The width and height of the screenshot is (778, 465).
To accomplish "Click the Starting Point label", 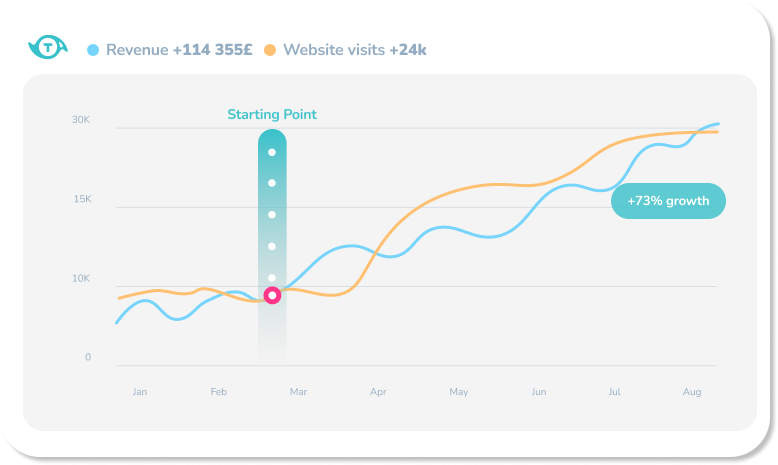I will 272,114.
